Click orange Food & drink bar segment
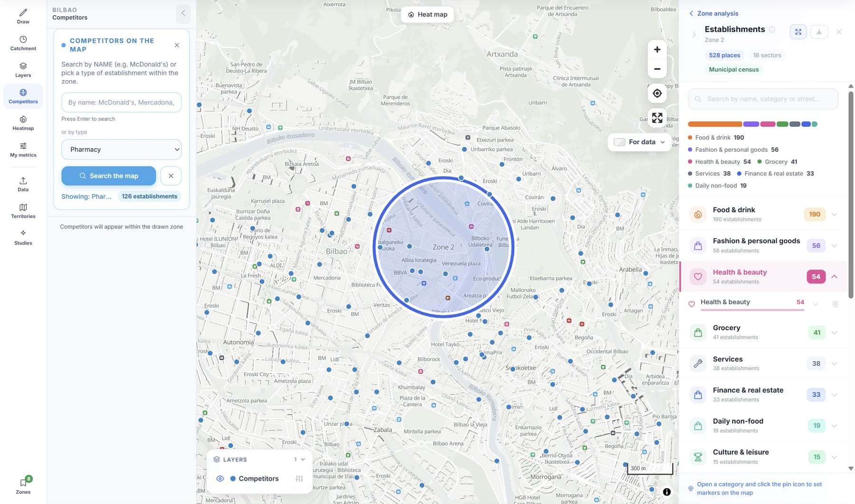Viewport: 855px width, 504px height. pos(715,124)
